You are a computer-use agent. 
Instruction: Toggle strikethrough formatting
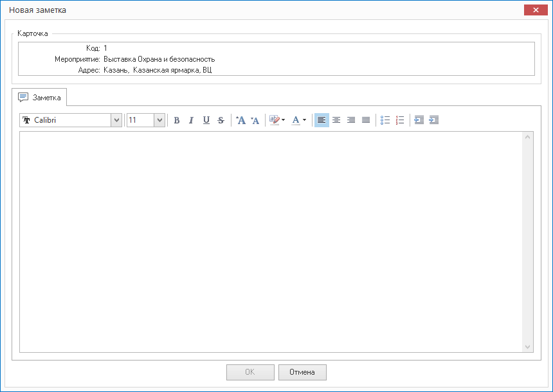[221, 120]
